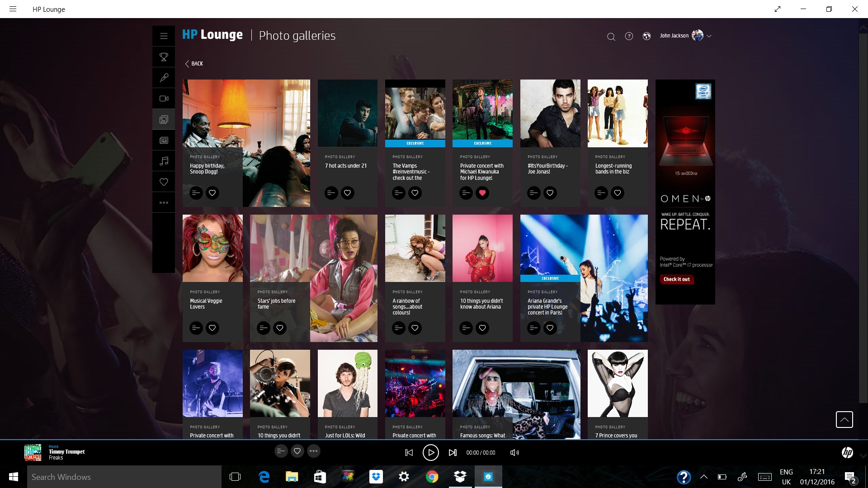Open details icon for The Vamps gallery
This screenshot has height=488, width=868.
(x=398, y=193)
